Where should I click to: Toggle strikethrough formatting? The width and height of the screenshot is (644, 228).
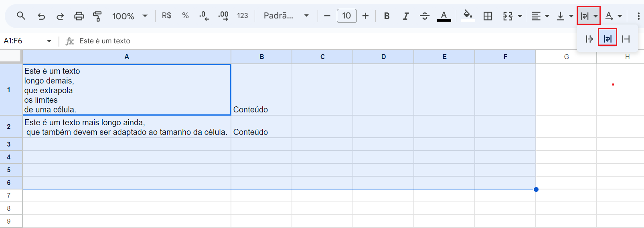(x=425, y=16)
